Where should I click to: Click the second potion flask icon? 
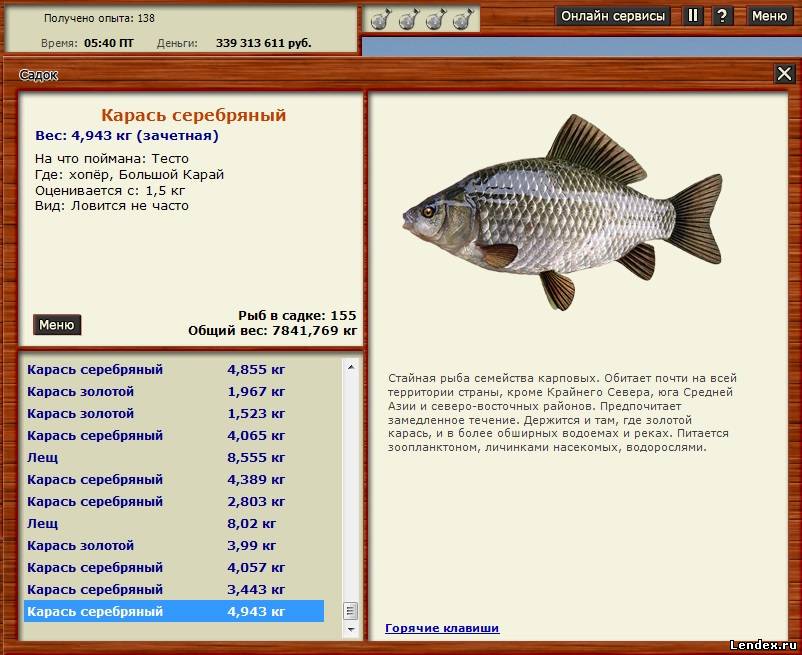coord(408,19)
